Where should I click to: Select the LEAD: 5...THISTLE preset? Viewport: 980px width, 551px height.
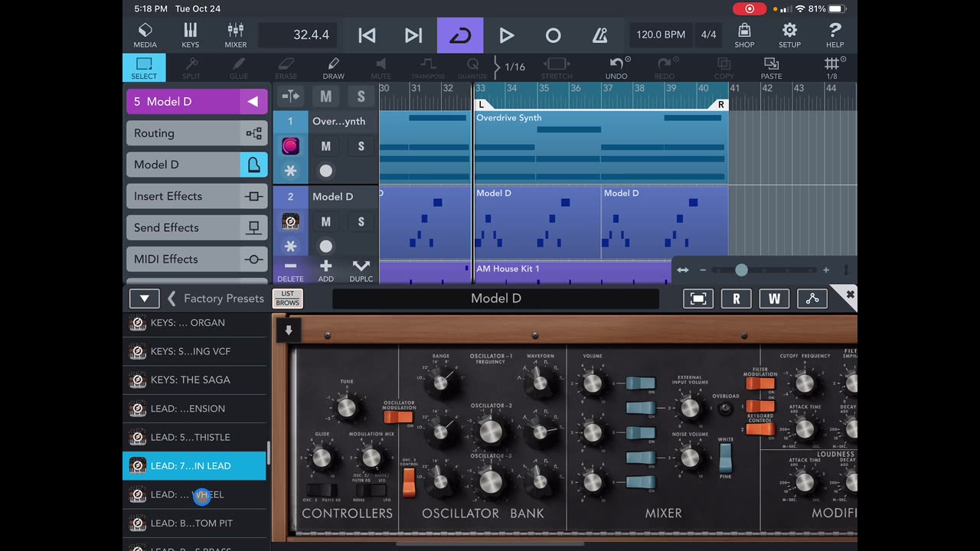(x=195, y=437)
